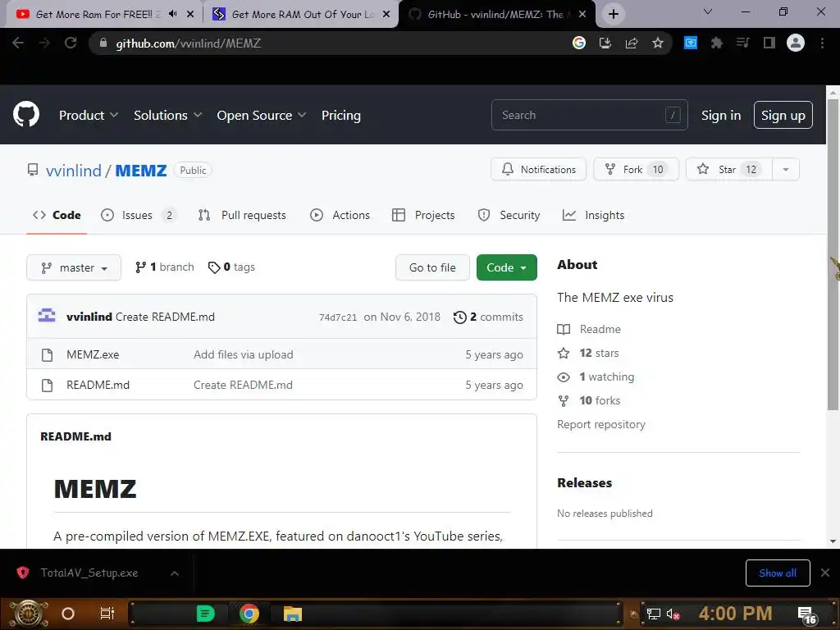Open the Projects tab

click(x=423, y=215)
